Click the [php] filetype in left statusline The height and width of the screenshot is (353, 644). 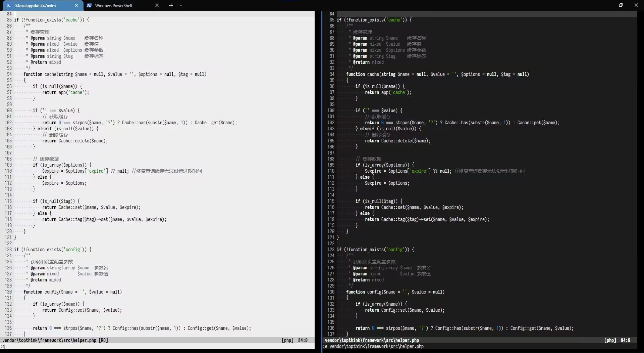287,340
